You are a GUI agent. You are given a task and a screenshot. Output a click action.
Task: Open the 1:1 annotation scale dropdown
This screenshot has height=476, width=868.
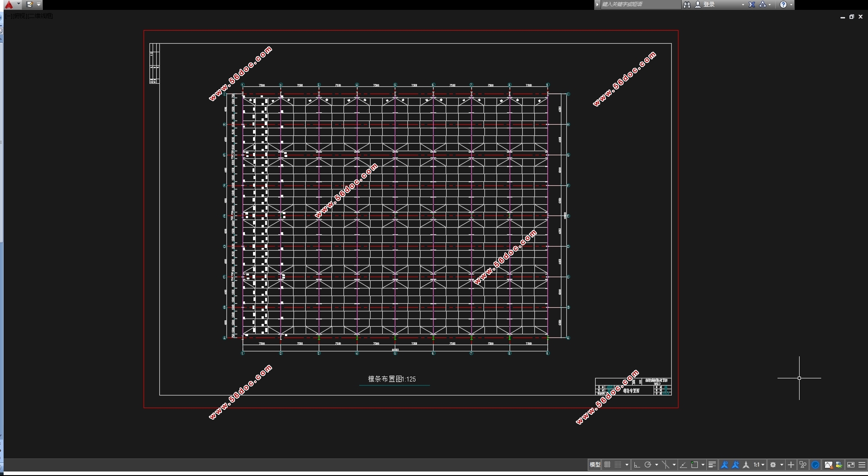click(759, 465)
